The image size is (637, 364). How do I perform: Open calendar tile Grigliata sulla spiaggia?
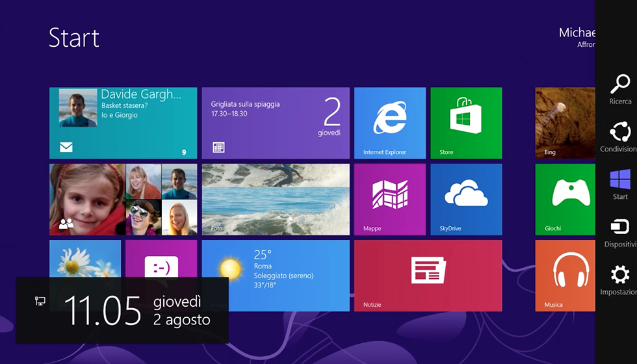tap(275, 123)
